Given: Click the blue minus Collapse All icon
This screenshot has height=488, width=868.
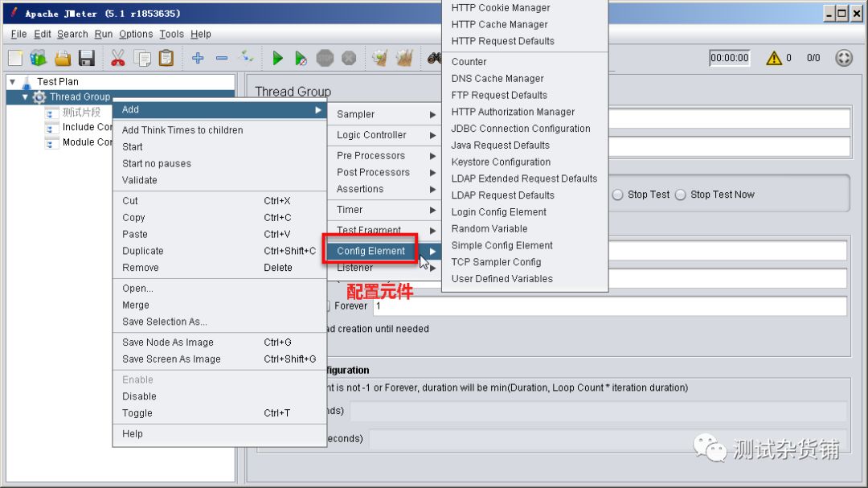Looking at the screenshot, I should click(x=222, y=58).
